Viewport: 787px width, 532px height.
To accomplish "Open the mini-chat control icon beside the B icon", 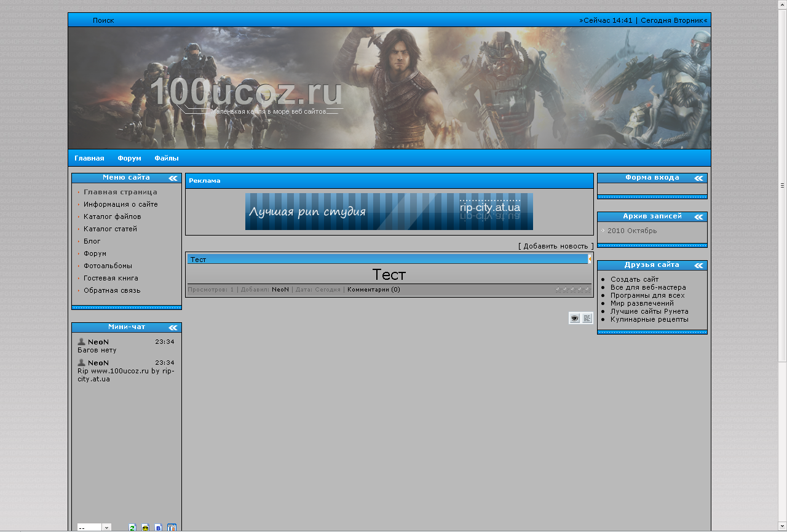I will click(x=172, y=527).
